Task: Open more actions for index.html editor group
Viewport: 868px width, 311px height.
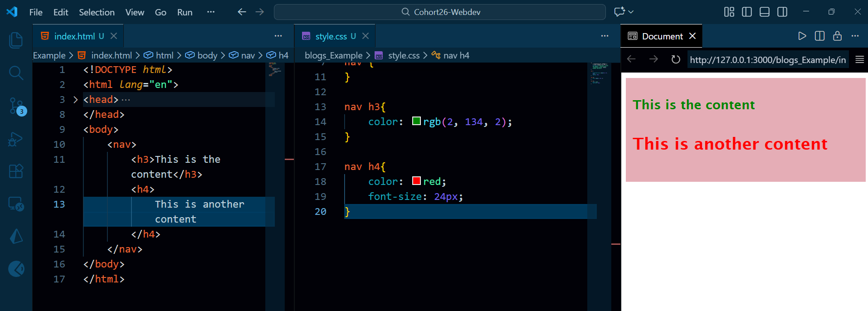Action: click(x=278, y=36)
